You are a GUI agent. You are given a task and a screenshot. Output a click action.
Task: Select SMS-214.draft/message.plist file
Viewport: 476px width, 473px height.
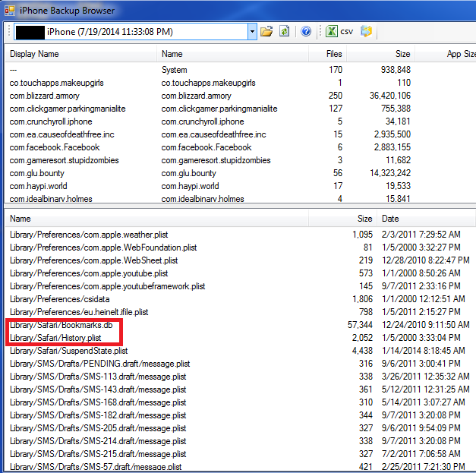(241, 441)
